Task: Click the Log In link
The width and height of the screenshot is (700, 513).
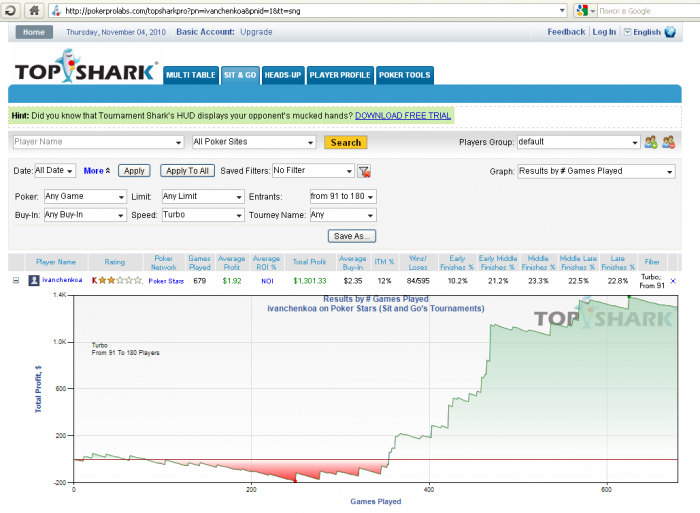Action: pyautogui.click(x=604, y=32)
